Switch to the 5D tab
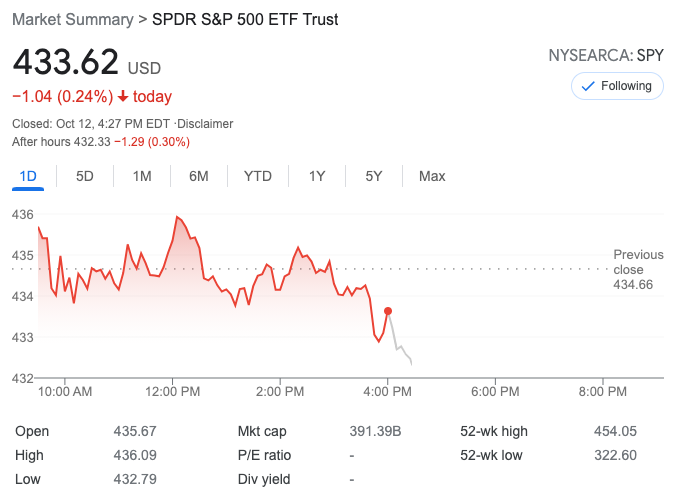686x500 pixels. [x=85, y=176]
